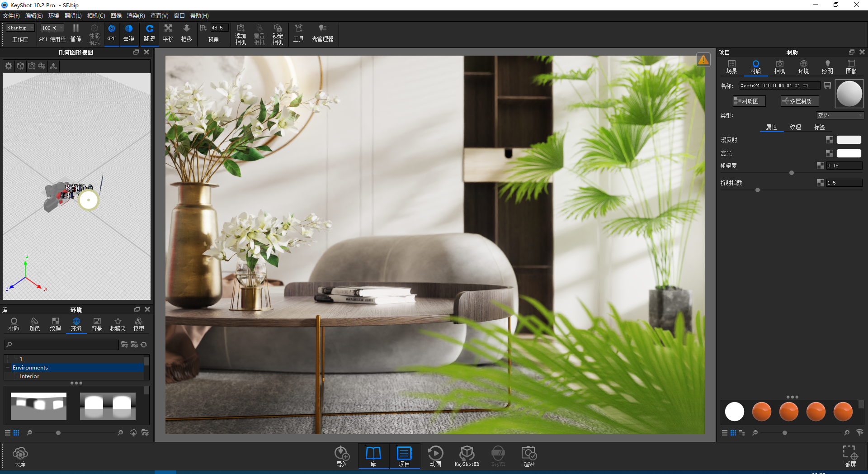Open the Cloud Library (云库) icon

[x=20, y=455]
